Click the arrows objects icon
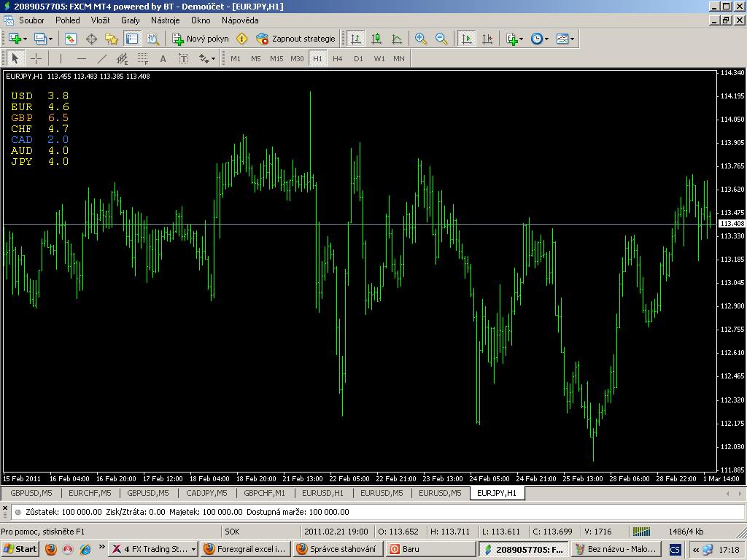 (204, 58)
